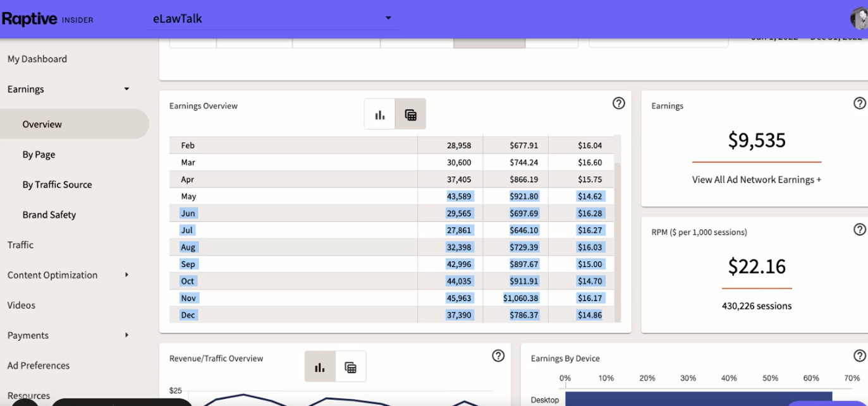Click the Desktop bar in Earnings By Device
This screenshot has width=868, height=406.
699,399
